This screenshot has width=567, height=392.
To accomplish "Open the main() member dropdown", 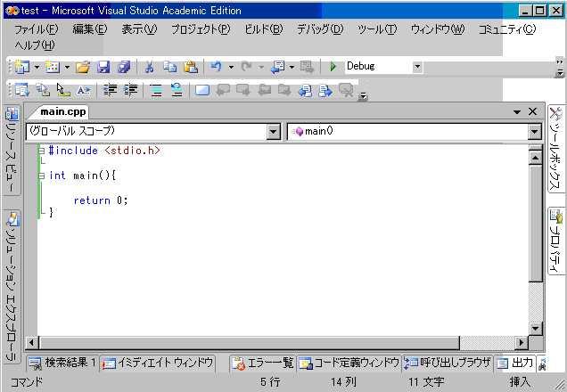I will pos(534,132).
